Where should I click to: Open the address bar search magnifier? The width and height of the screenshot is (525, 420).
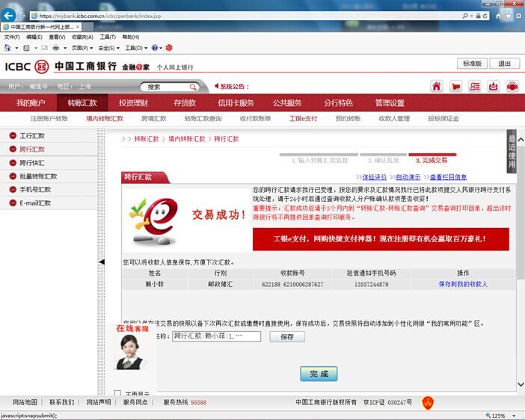tap(465, 16)
